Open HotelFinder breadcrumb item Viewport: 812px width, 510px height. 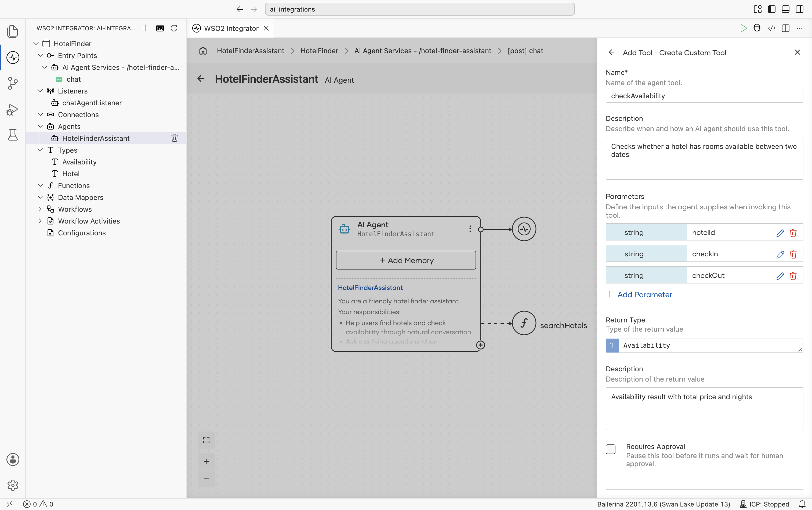[x=319, y=51]
